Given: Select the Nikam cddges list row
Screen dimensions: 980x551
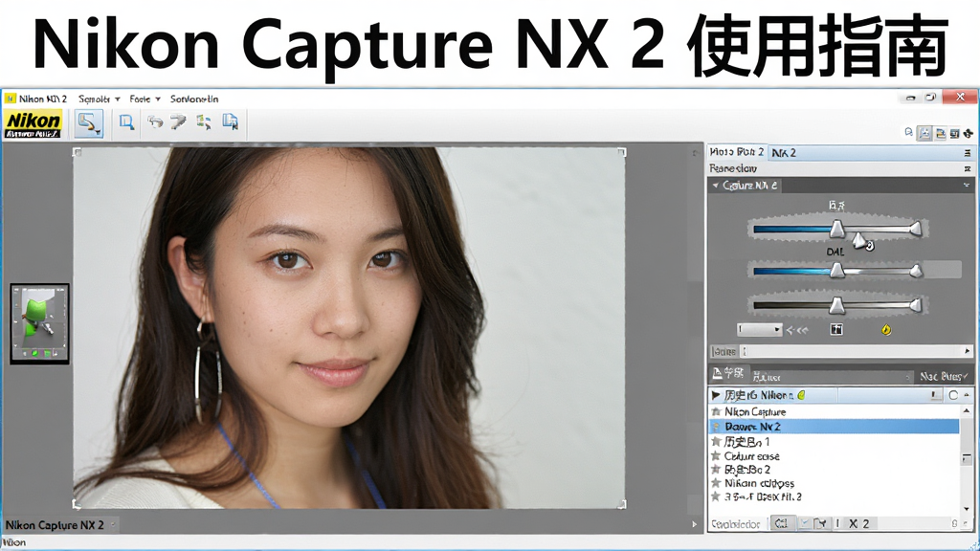Looking at the screenshot, I should tap(835, 483).
